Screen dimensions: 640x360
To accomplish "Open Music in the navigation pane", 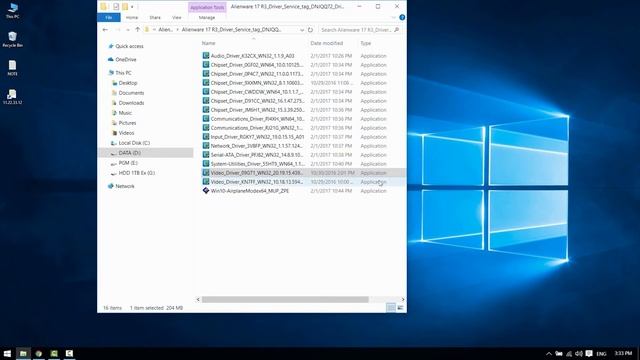I will (125, 113).
